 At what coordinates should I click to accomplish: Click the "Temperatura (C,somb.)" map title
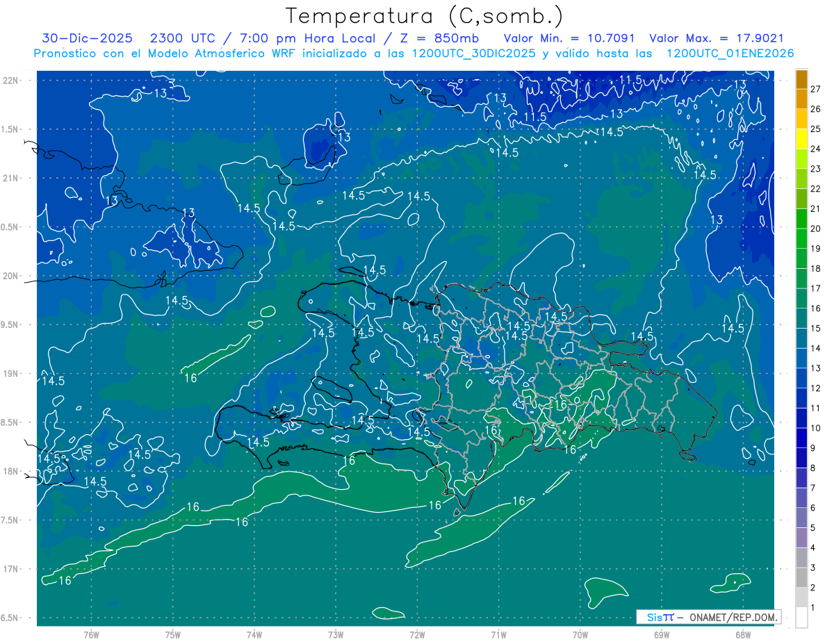(425, 16)
